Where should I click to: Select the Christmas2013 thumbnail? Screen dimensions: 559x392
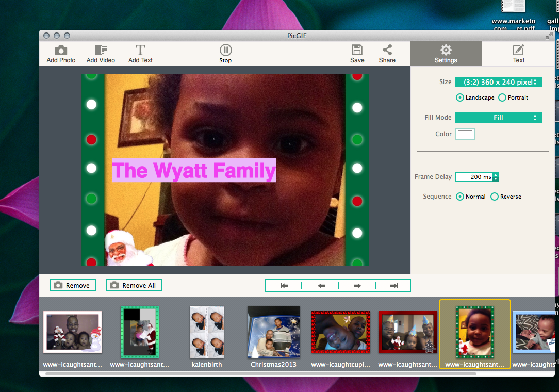[x=274, y=332]
